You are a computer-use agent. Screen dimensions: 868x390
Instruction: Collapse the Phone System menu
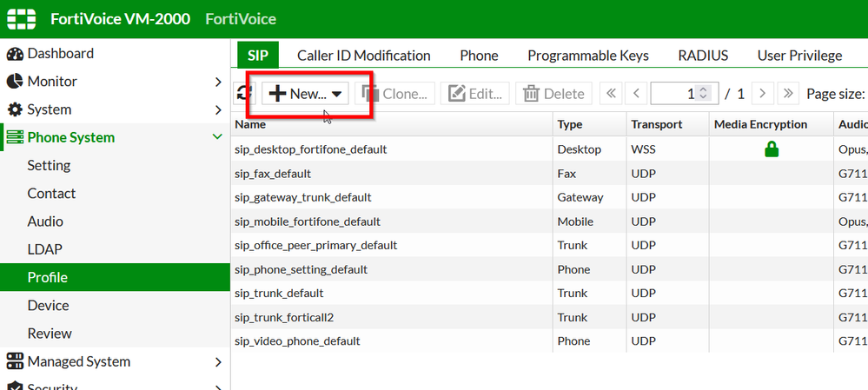[217, 137]
